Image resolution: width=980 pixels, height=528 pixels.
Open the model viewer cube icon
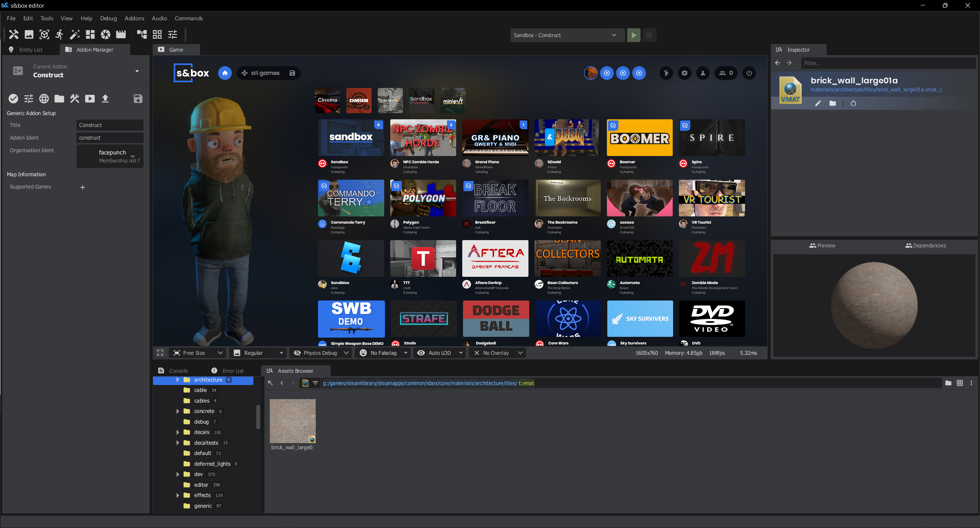(x=44, y=34)
